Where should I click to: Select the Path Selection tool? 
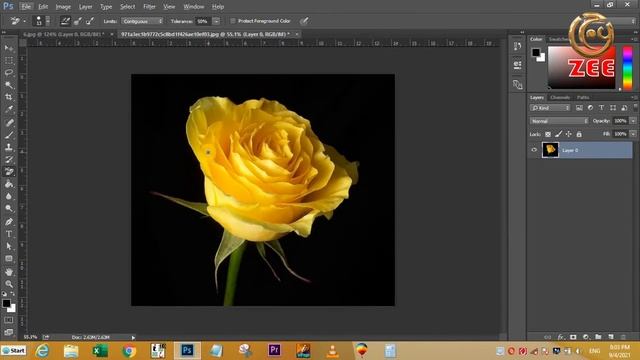[x=9, y=246]
